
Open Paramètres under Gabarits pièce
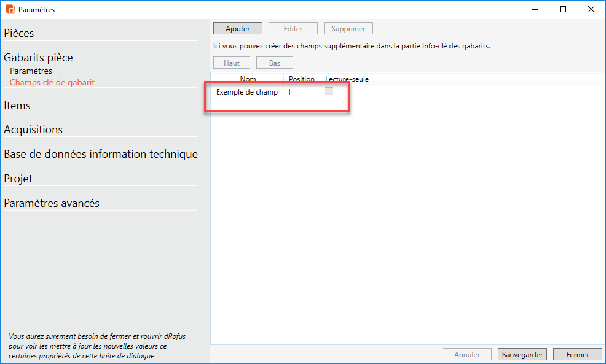tap(31, 71)
